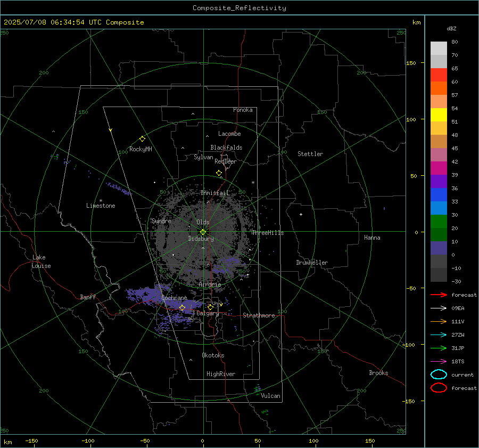Click the green 20 dBZ color swatch

click(x=439, y=221)
